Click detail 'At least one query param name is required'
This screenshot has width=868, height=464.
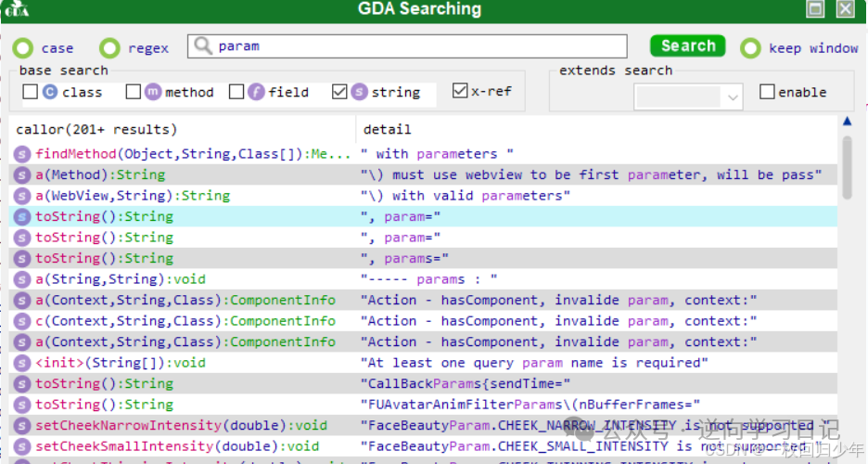click(534, 363)
